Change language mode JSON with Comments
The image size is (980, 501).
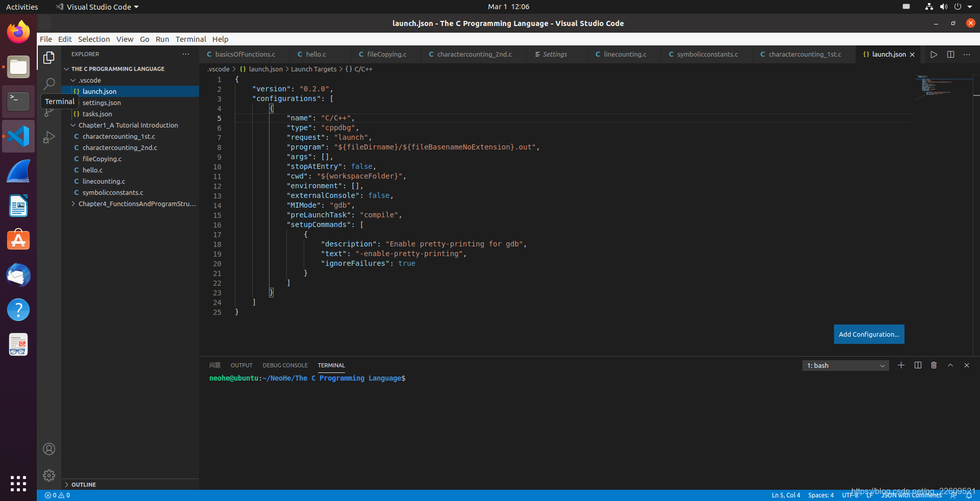[x=912, y=495]
